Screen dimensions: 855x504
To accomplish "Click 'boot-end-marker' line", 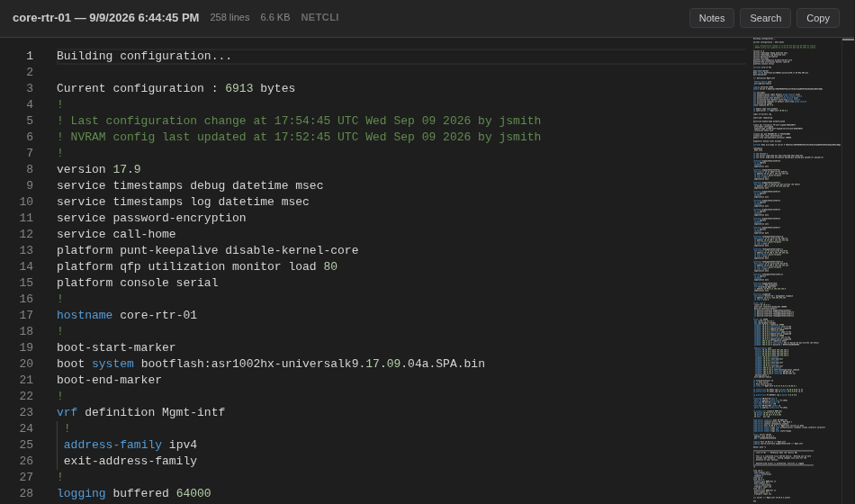I will pos(109,380).
